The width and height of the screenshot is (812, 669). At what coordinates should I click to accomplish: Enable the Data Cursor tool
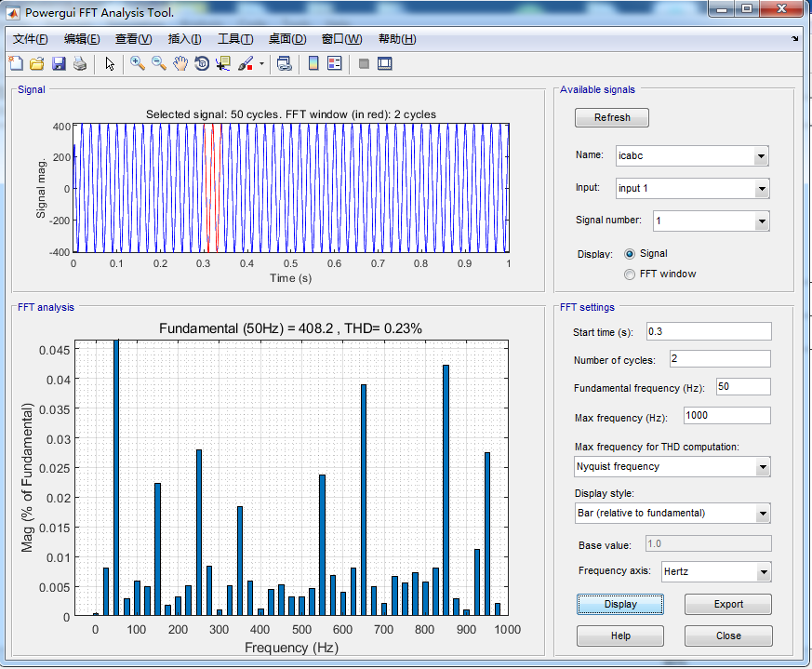(x=223, y=64)
